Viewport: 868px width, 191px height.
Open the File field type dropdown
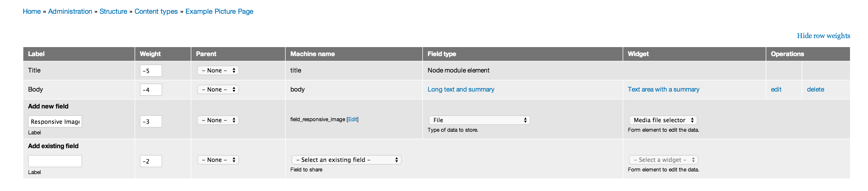click(x=479, y=120)
